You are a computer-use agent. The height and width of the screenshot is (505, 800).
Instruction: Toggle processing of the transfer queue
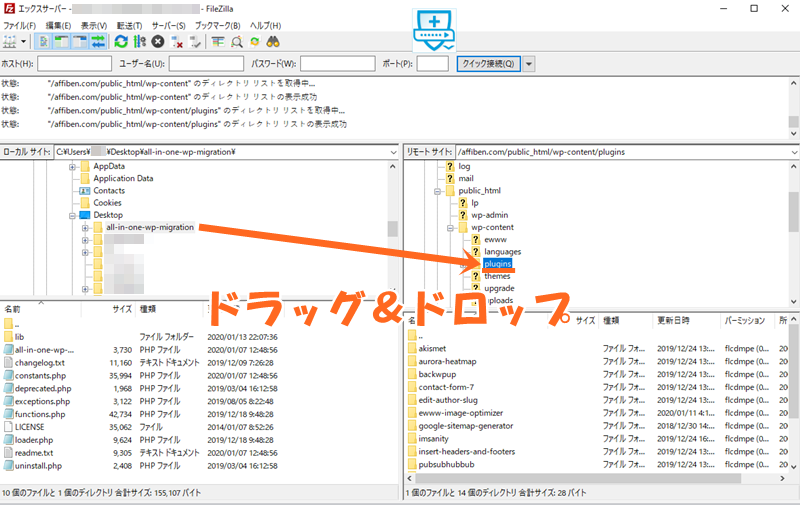[139, 42]
